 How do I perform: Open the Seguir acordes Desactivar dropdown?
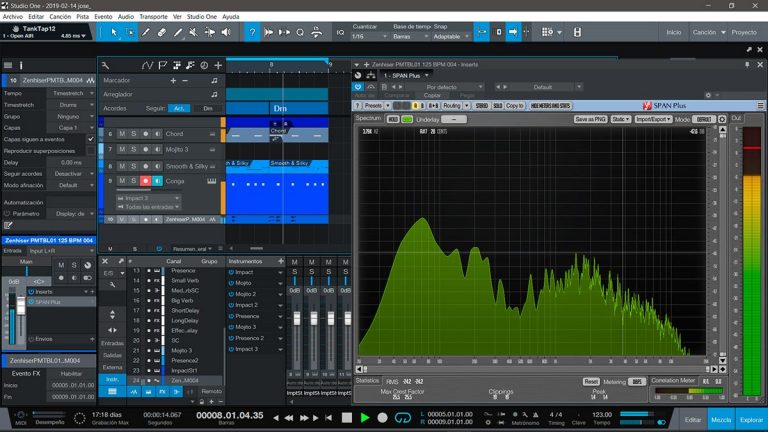coord(71,174)
